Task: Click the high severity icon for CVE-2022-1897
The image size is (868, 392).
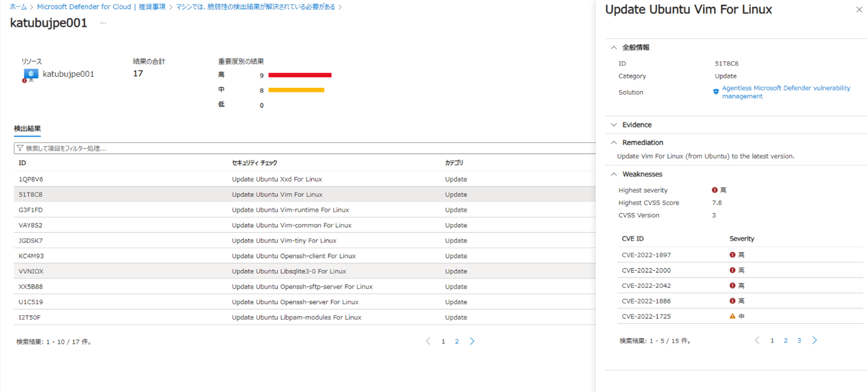Action: 733,255
